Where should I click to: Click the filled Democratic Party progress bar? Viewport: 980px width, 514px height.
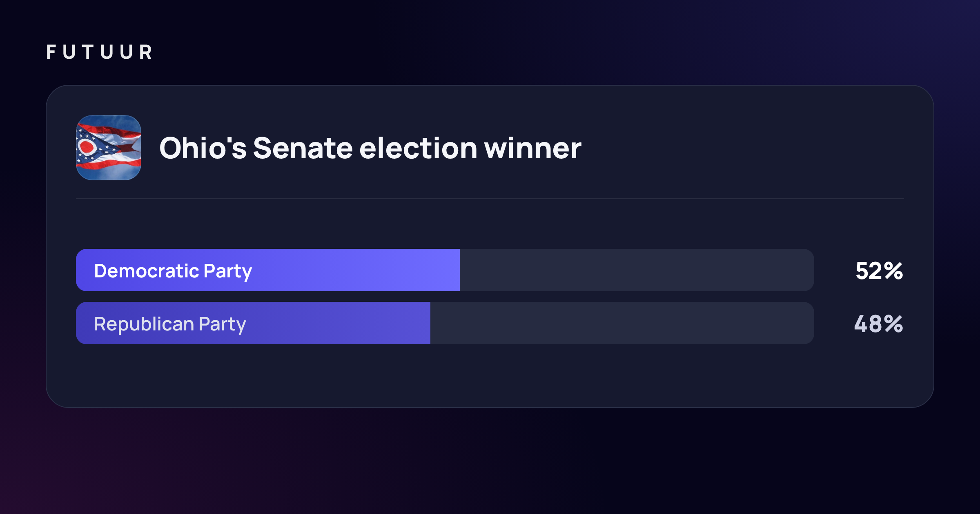pos(268,270)
